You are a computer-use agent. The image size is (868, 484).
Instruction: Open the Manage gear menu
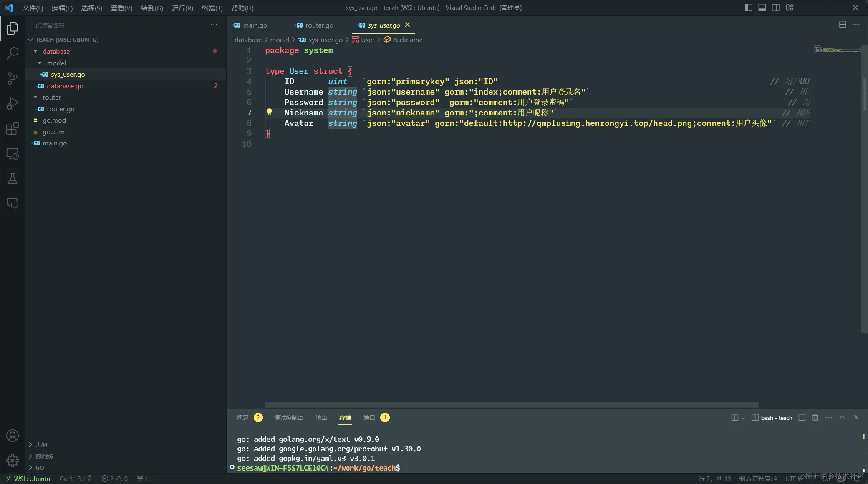13,460
